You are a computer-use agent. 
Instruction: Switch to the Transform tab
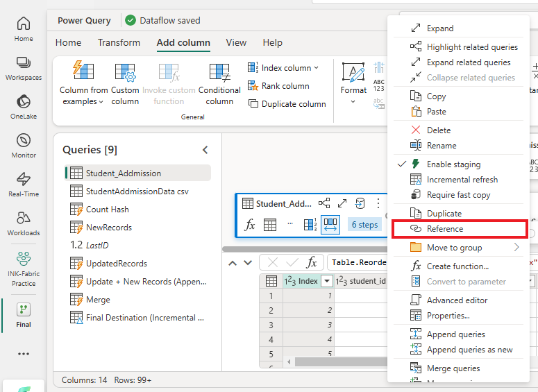[119, 42]
